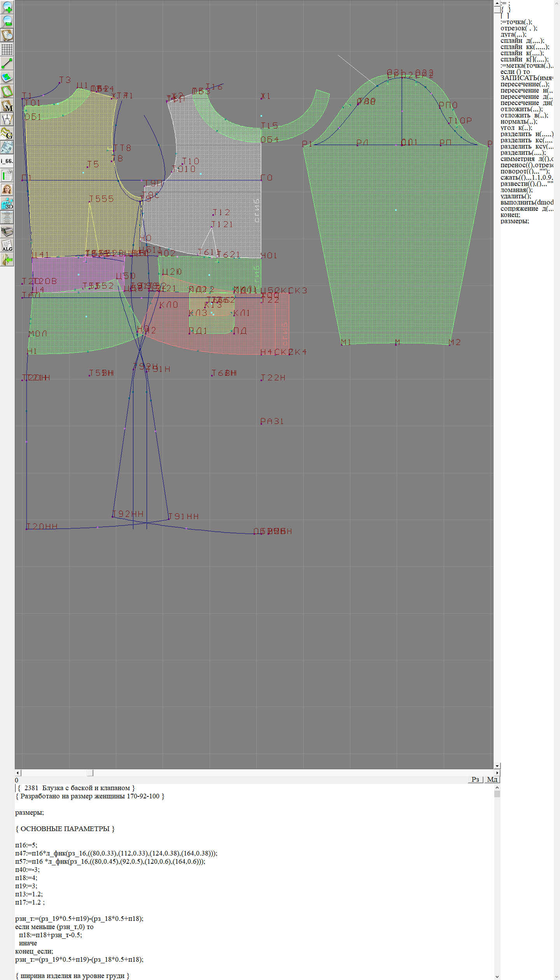Click the zoom in magnifier icon
Screen dimensions: 560x980
(x=7, y=7)
